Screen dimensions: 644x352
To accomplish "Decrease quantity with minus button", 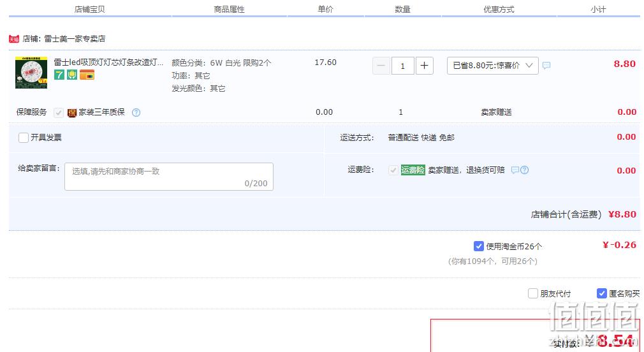I will [381, 66].
